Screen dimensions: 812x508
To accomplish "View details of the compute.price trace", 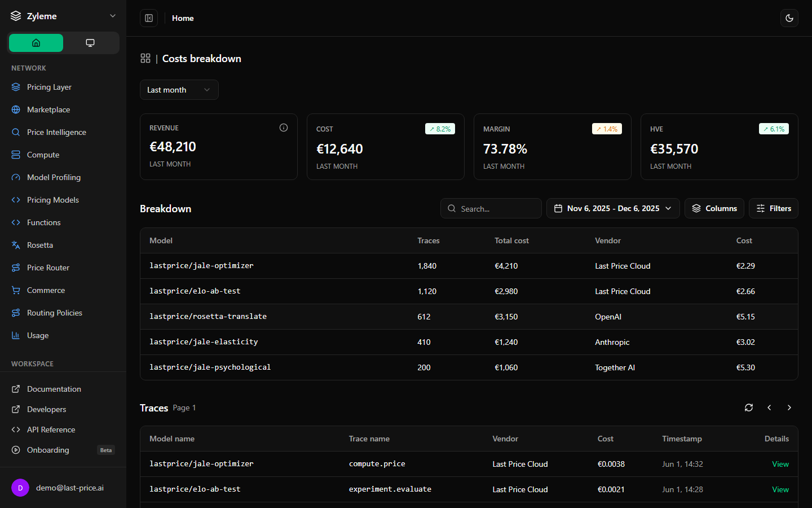I will click(780, 464).
